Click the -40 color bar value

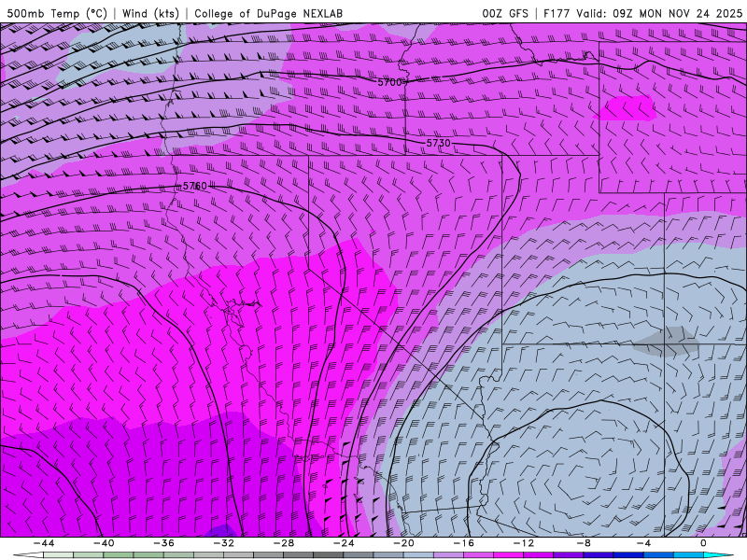(104, 543)
